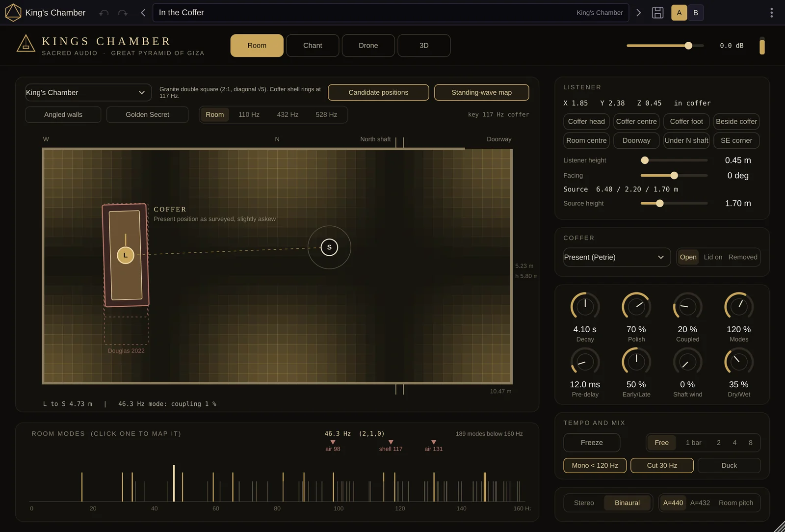785x532 pixels.
Task: Go to next preset arrow
Action: [638, 13]
